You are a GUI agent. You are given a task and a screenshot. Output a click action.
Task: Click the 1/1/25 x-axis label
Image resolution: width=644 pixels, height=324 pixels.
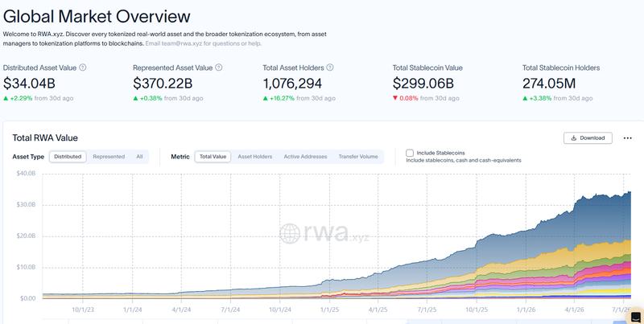coord(329,310)
